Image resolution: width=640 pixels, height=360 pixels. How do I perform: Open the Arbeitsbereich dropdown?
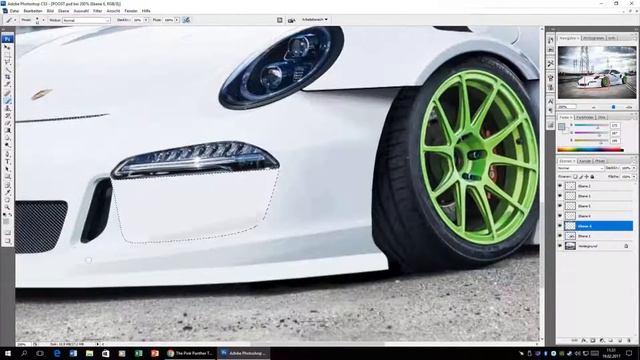point(315,20)
